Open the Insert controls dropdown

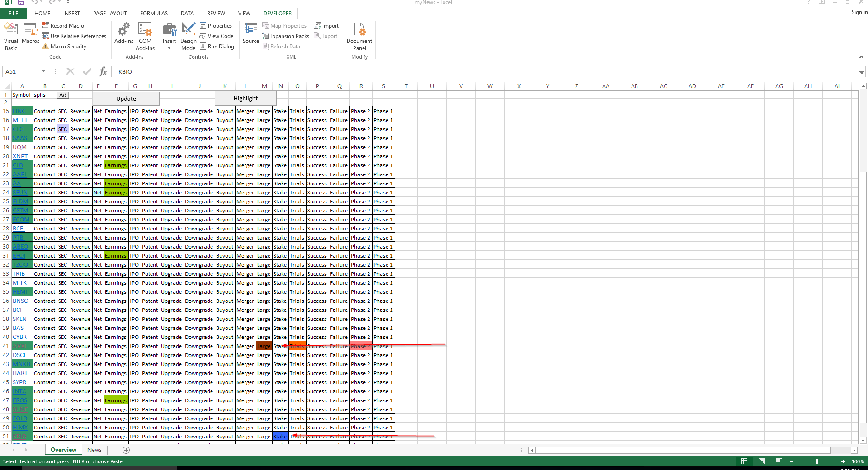tap(170, 37)
